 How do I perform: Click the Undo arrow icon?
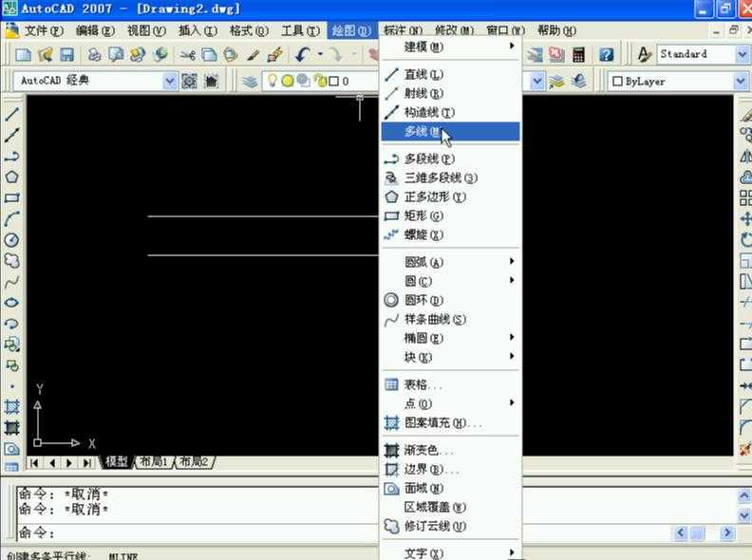[x=303, y=55]
